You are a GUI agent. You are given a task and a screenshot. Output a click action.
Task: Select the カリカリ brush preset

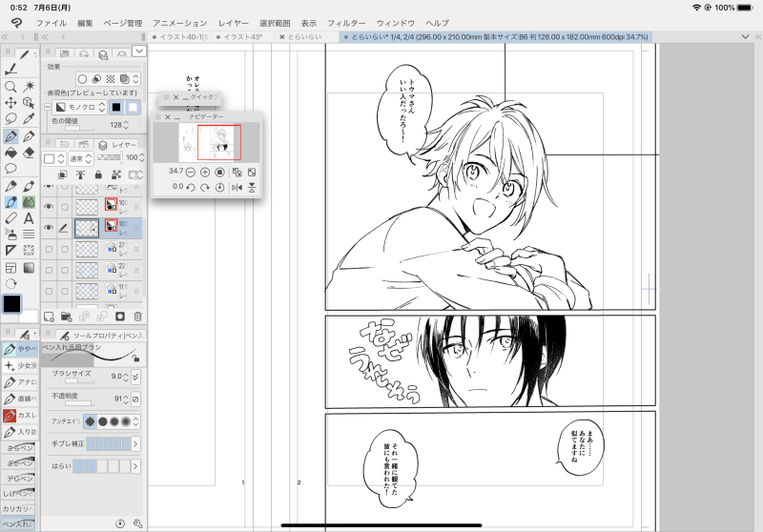[18, 509]
